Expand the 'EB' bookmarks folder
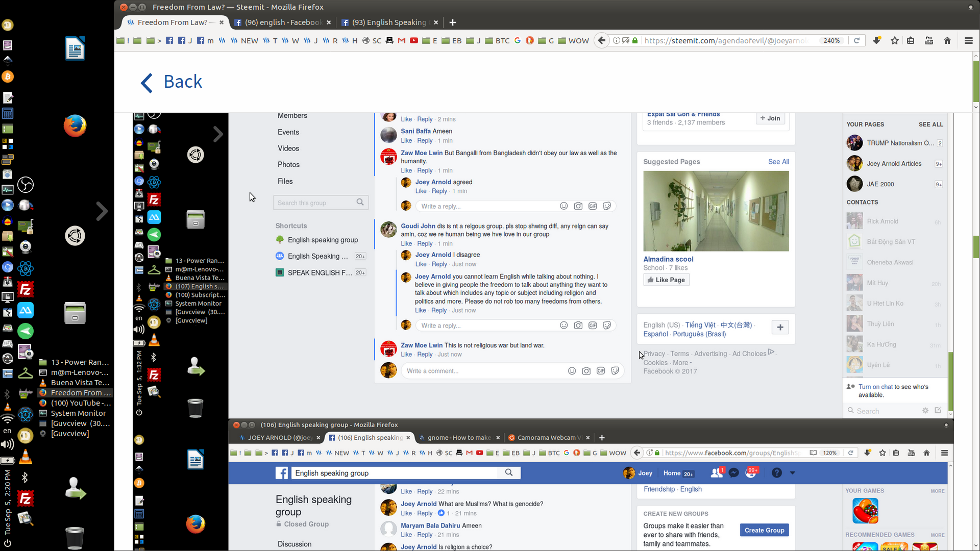The image size is (980, 551). (x=452, y=41)
